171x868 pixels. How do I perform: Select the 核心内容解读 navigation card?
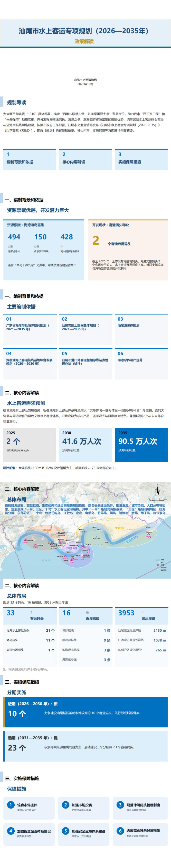click(x=85, y=159)
